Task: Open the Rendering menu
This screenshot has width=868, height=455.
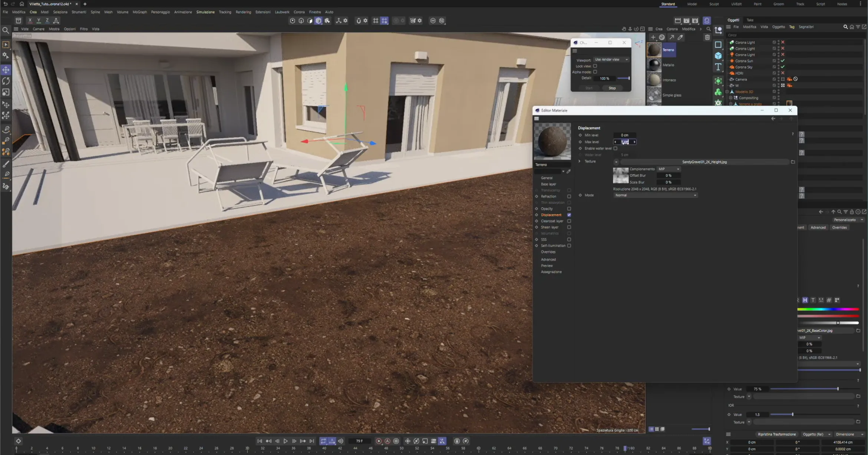Action: click(243, 12)
